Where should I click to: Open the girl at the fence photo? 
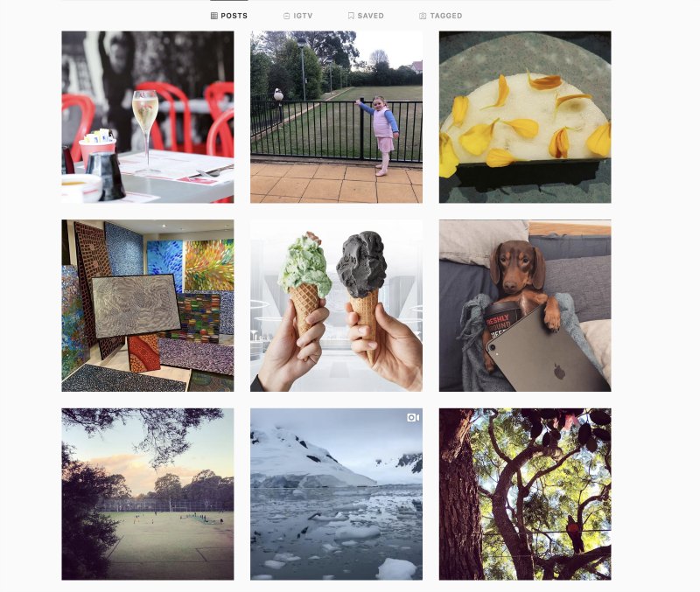pyautogui.click(x=336, y=117)
